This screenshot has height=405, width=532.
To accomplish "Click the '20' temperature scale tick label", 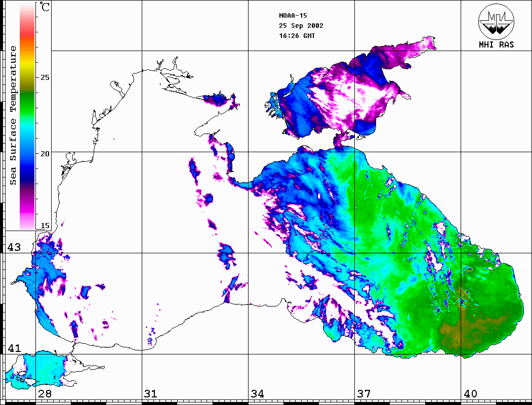I will pyautogui.click(x=45, y=154).
